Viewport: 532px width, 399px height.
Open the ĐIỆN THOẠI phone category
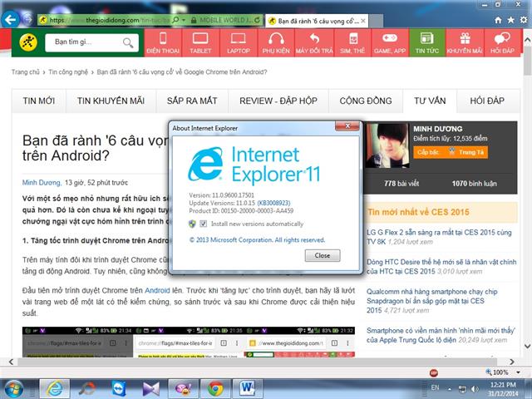pyautogui.click(x=163, y=42)
